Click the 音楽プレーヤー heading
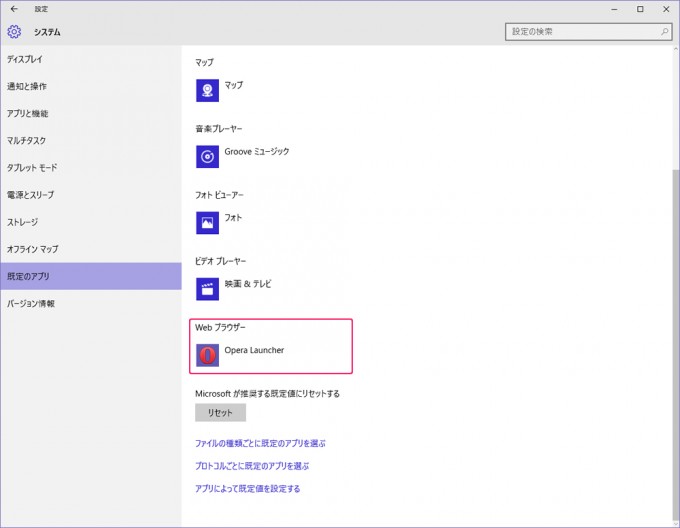680x528 pixels. tap(219, 129)
